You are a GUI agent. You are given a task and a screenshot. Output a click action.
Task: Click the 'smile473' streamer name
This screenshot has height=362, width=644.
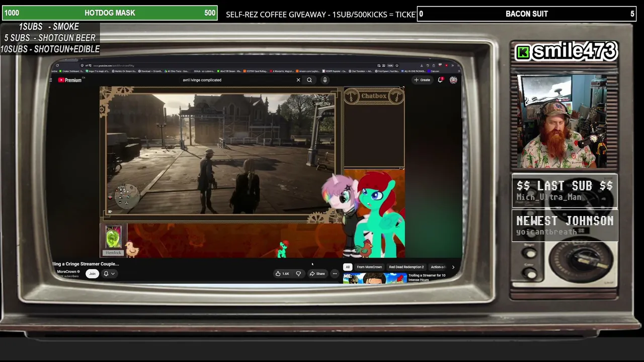click(575, 51)
